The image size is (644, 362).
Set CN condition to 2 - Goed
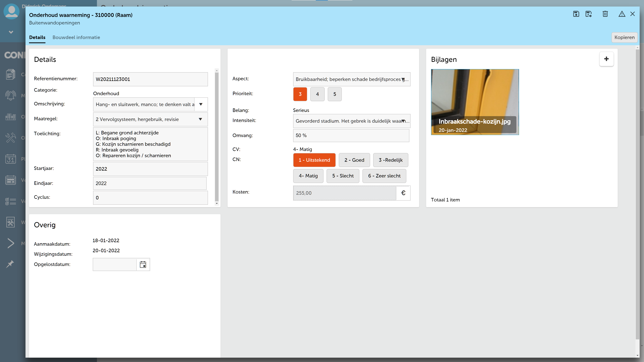click(x=354, y=160)
